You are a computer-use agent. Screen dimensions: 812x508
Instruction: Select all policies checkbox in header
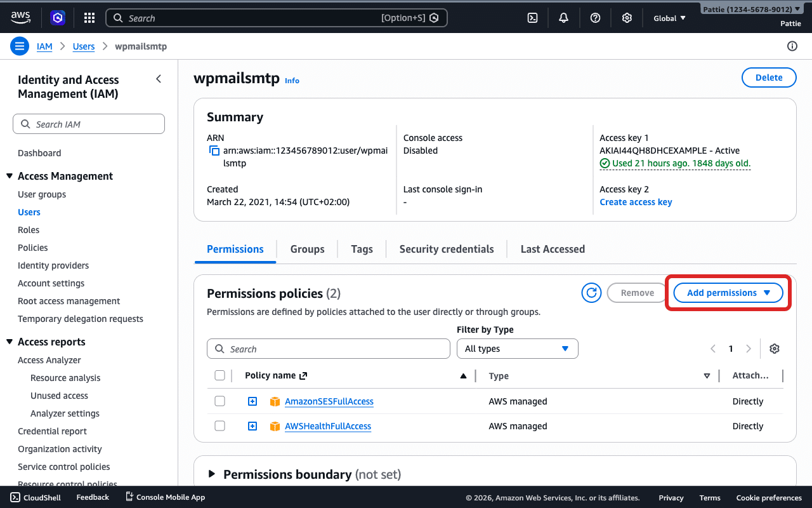click(x=219, y=375)
